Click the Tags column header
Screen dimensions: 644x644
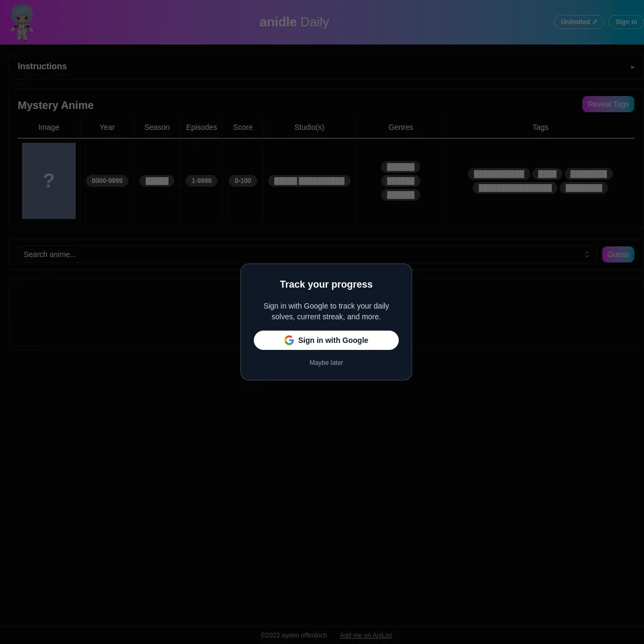pyautogui.click(x=540, y=127)
